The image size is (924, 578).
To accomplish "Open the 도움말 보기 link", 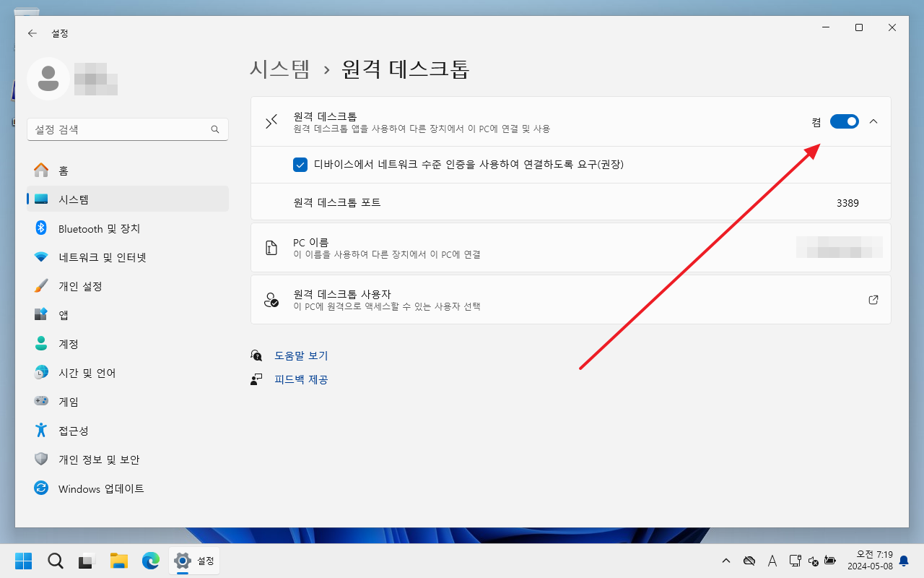I will [x=301, y=355].
